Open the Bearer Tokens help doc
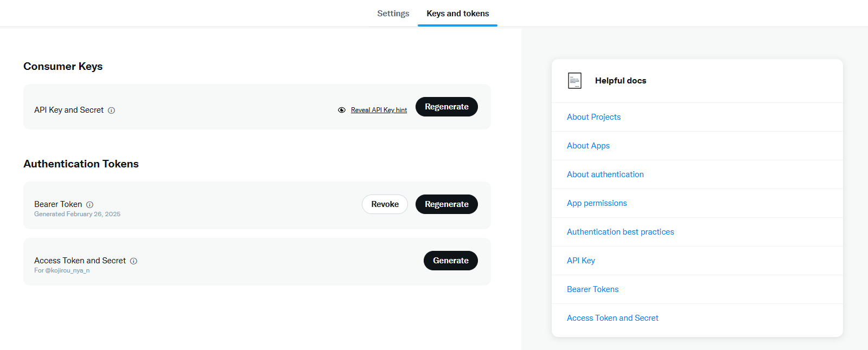 pyautogui.click(x=593, y=289)
